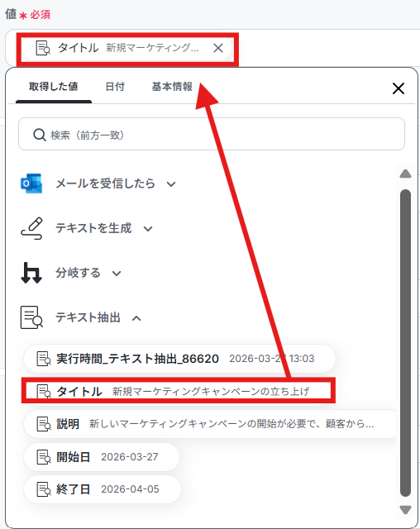Close the value picker popup

pyautogui.click(x=399, y=88)
